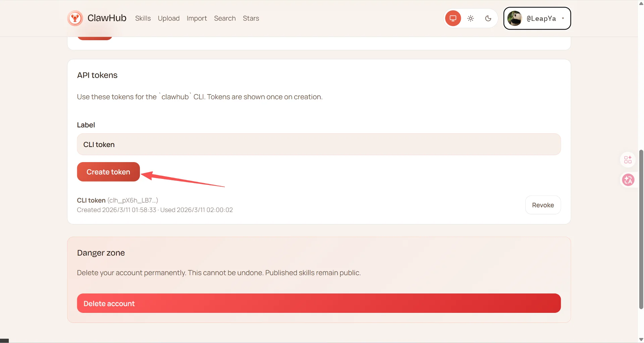644x343 pixels.
Task: Click the ClawHub lobster logo icon
Action: (x=75, y=18)
